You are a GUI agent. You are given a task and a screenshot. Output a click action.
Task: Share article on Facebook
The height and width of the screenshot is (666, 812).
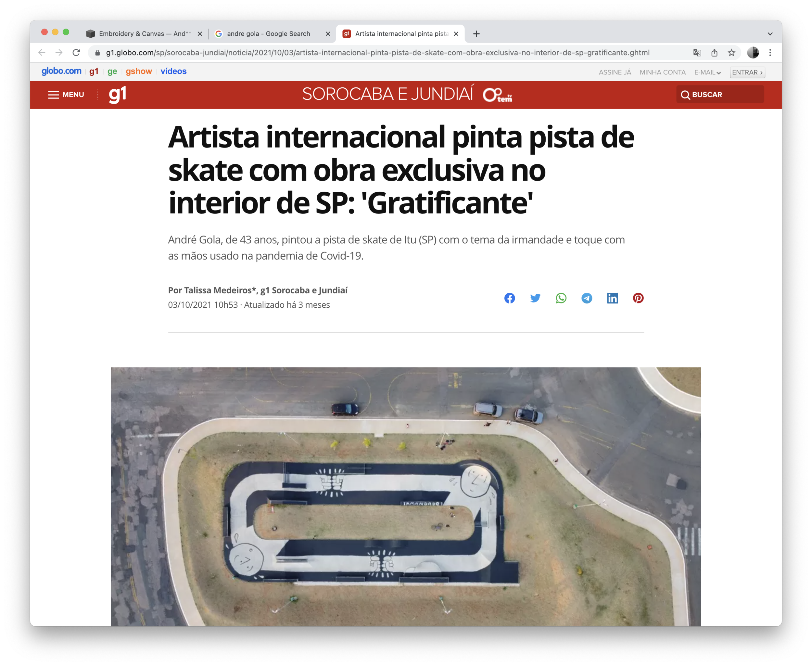tap(509, 298)
